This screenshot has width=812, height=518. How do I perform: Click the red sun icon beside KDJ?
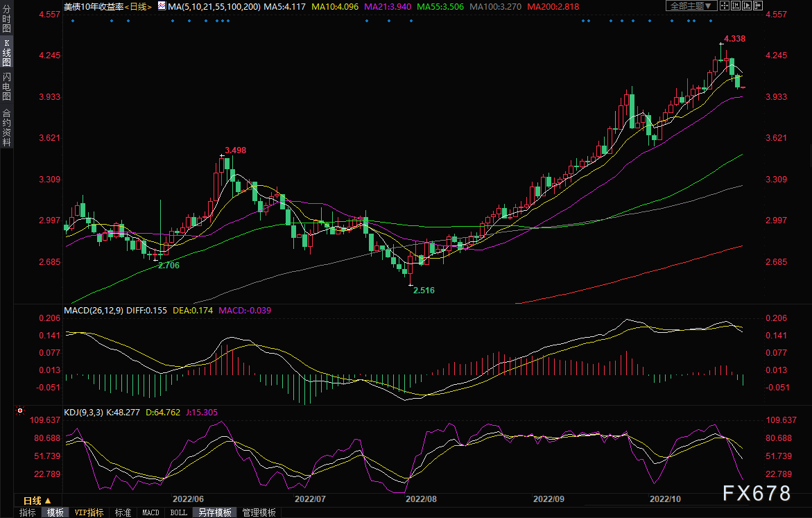coord(20,411)
